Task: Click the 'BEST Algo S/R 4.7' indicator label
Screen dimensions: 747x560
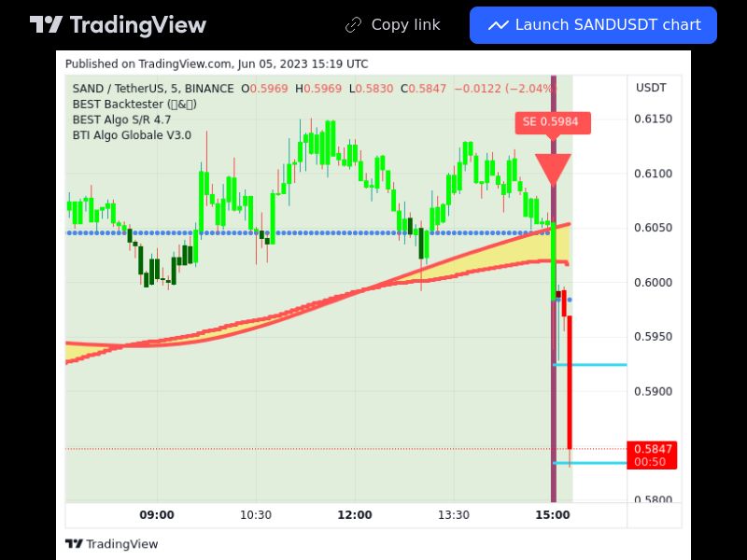Action: tap(121, 119)
